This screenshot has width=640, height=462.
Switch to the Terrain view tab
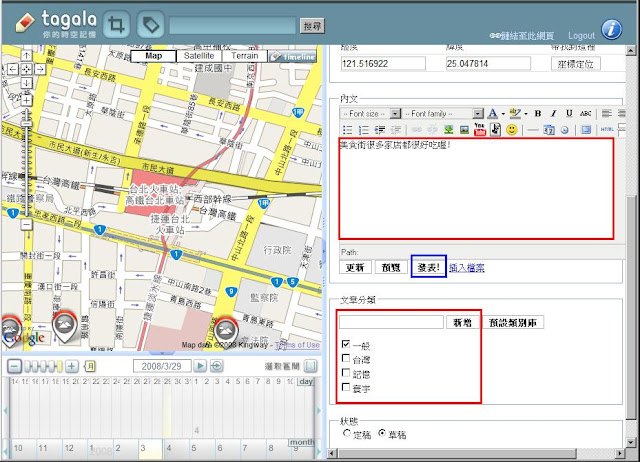[244, 56]
